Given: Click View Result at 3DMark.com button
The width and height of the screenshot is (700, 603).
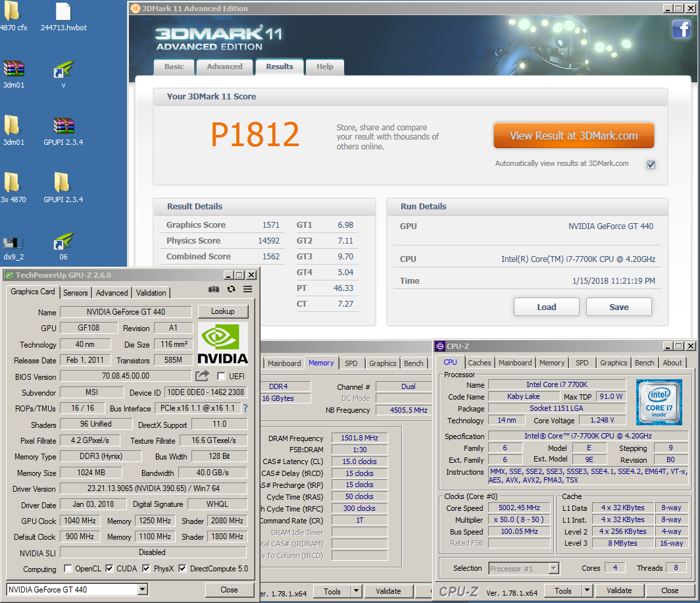Looking at the screenshot, I should pos(574,136).
